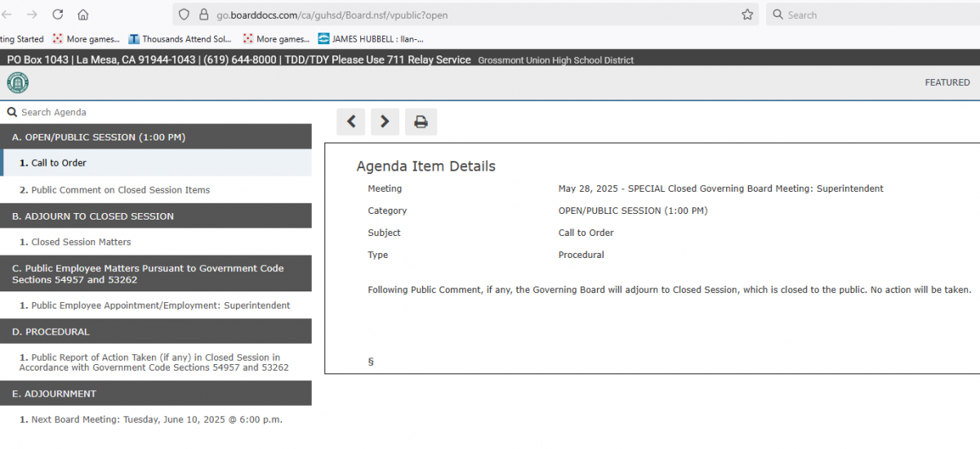Viewport: 980px width, 449px height.
Task: Click the previous agenda item arrow
Action: point(350,122)
